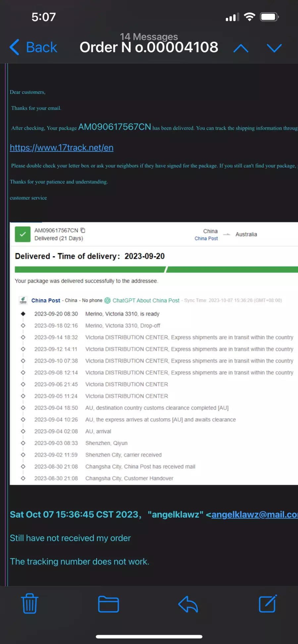Tap the blue China Post link under China

(x=206, y=238)
